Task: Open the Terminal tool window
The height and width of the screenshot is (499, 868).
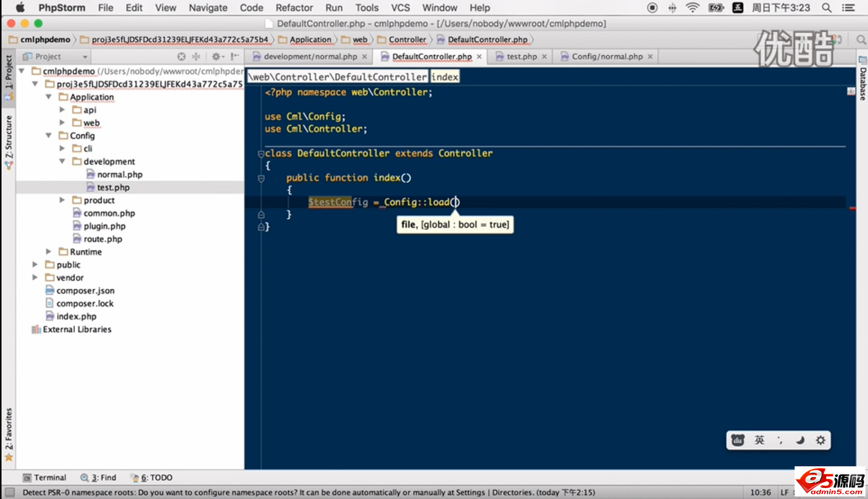Action: tap(49, 477)
